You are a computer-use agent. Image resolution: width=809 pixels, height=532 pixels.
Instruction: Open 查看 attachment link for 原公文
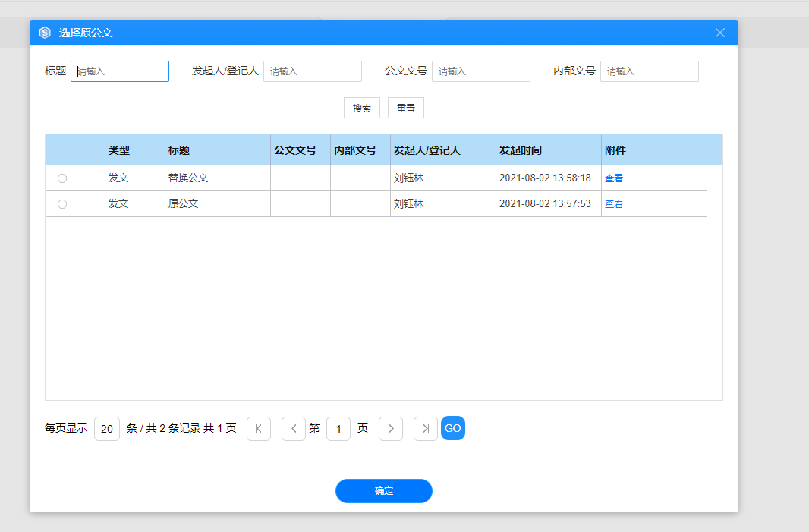[x=614, y=204]
